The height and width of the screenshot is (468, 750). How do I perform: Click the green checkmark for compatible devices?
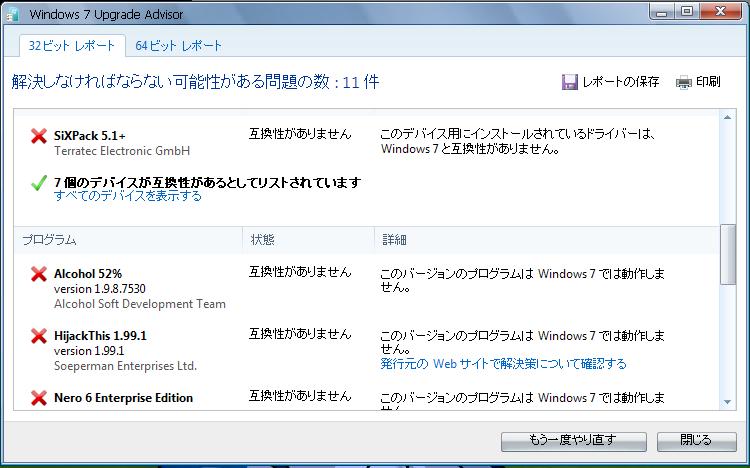point(39,183)
